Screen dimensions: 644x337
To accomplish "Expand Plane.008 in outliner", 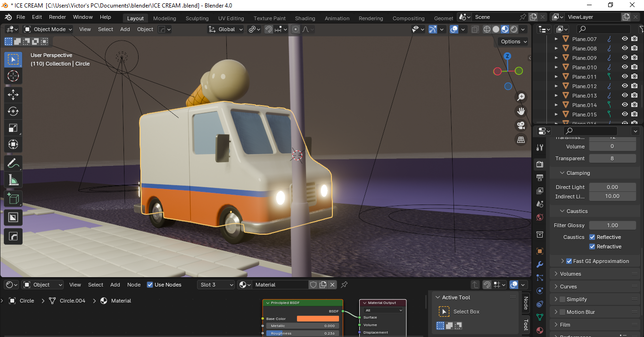I will click(x=556, y=49).
